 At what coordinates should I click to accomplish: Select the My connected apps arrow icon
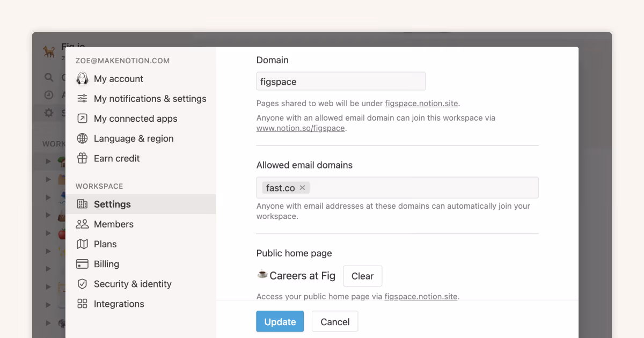[83, 118]
